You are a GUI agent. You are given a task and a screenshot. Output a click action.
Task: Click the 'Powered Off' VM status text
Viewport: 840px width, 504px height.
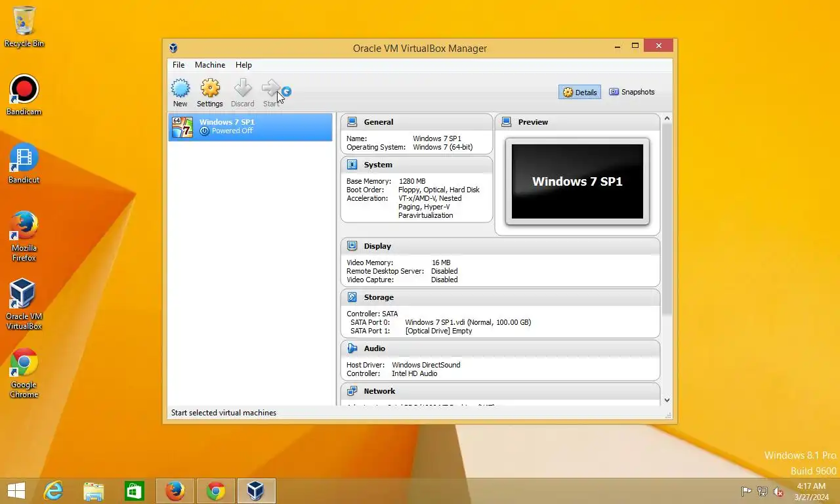tap(232, 131)
